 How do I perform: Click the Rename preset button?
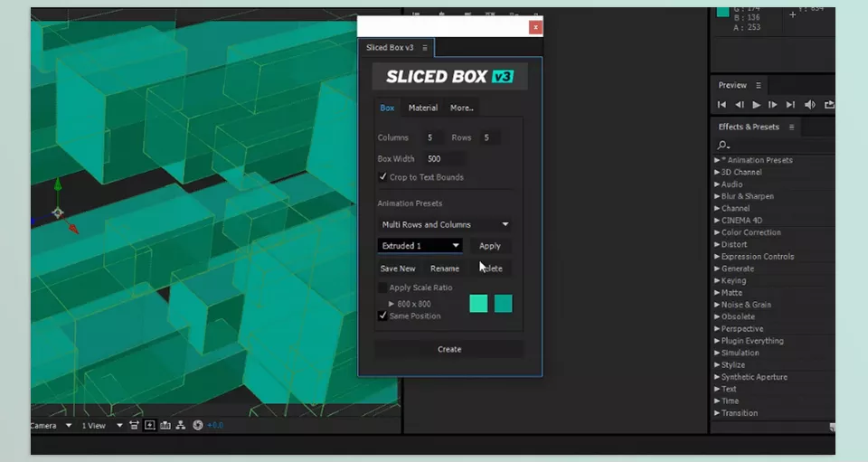(x=445, y=269)
